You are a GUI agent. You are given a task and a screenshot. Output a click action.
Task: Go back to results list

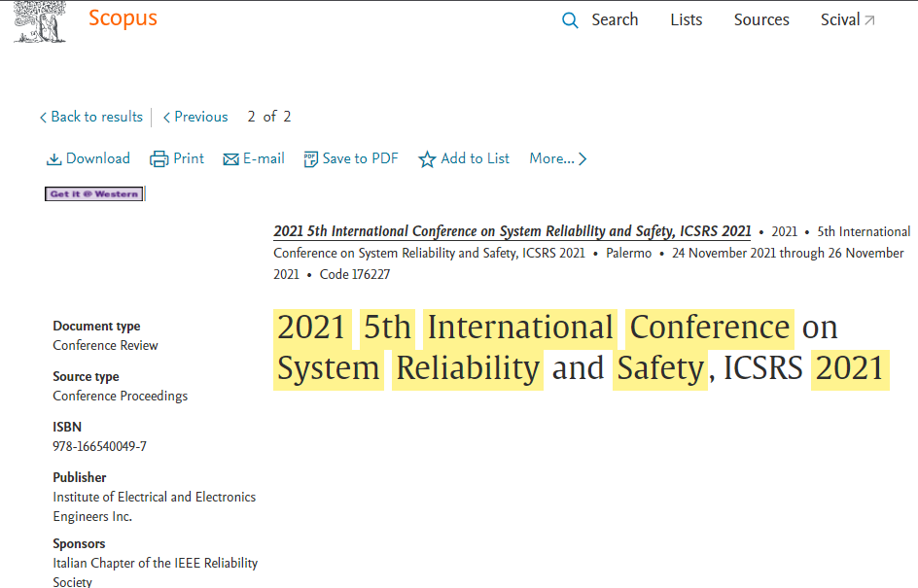(x=96, y=117)
